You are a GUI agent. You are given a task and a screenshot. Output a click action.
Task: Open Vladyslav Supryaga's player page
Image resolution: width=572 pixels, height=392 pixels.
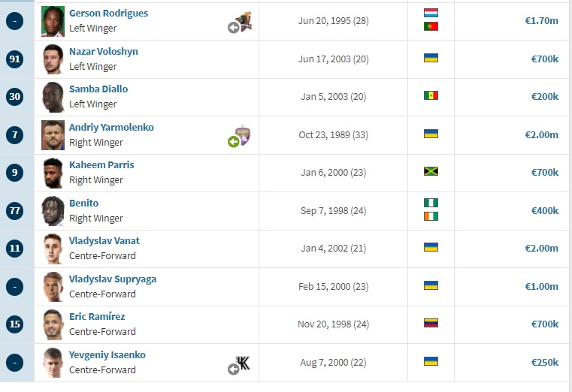(113, 279)
